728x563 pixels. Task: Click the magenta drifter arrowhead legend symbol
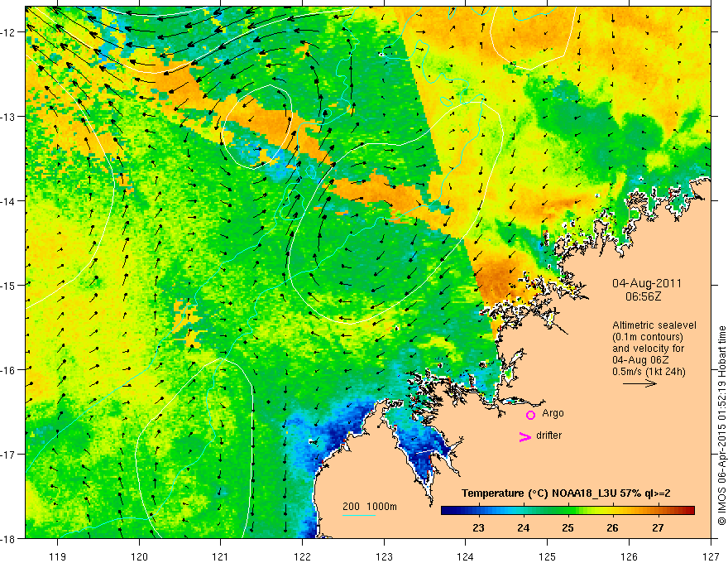(x=524, y=436)
